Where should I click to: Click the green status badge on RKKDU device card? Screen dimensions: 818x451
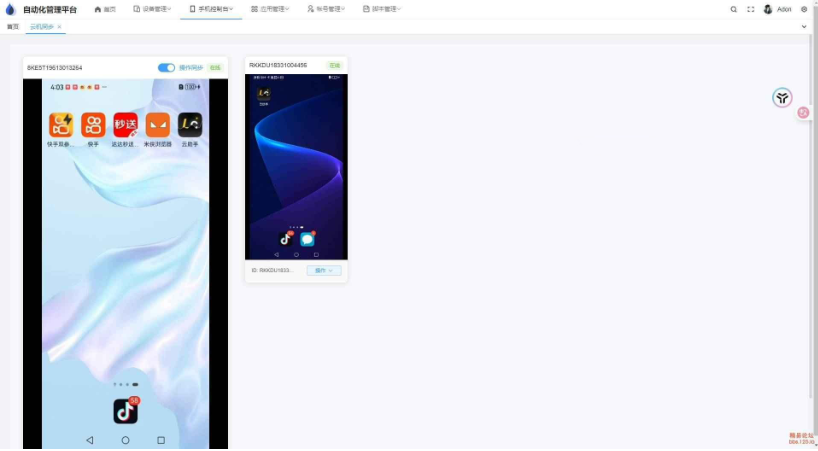[x=334, y=66]
